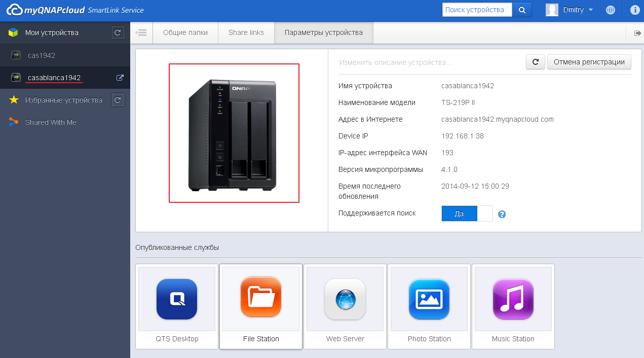Collapse the sidebar with the menu icon
Viewport: 644px width, 358px height.
click(x=141, y=33)
